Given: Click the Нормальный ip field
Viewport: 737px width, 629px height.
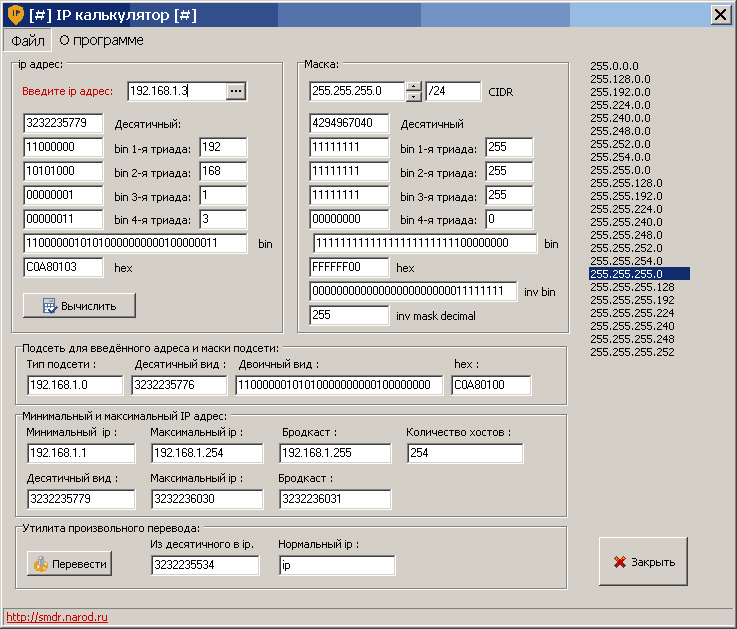Looking at the screenshot, I should click(337, 565).
